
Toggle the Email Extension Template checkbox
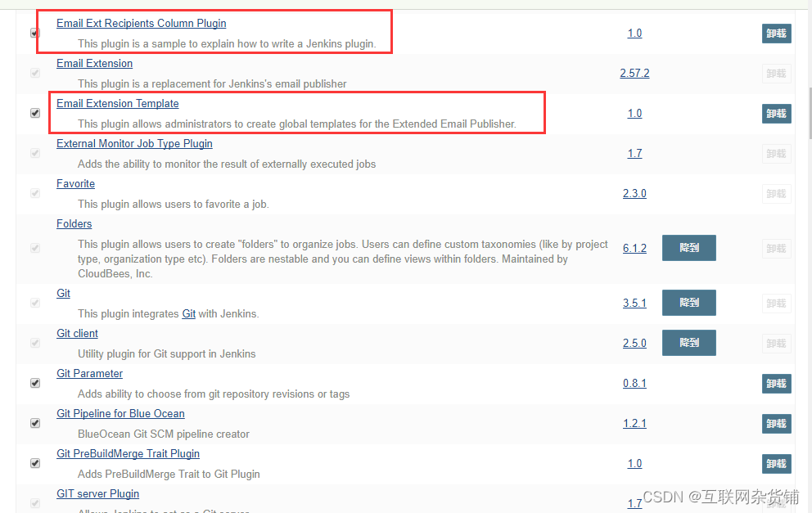35,113
